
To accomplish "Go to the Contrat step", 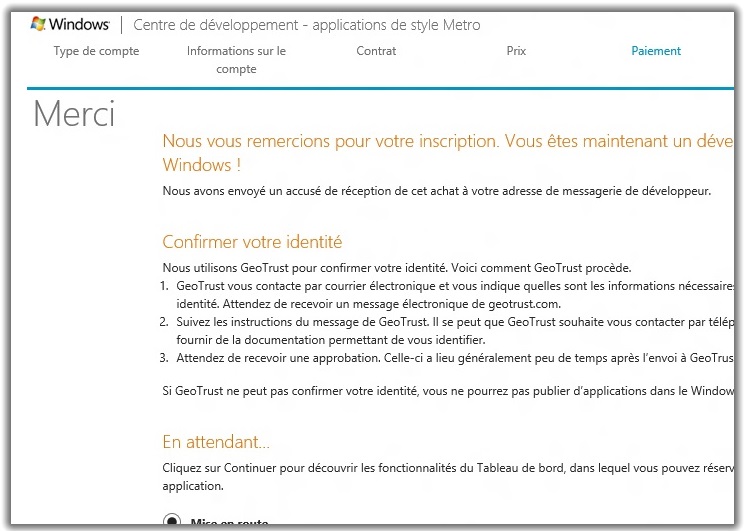I will pos(376,51).
